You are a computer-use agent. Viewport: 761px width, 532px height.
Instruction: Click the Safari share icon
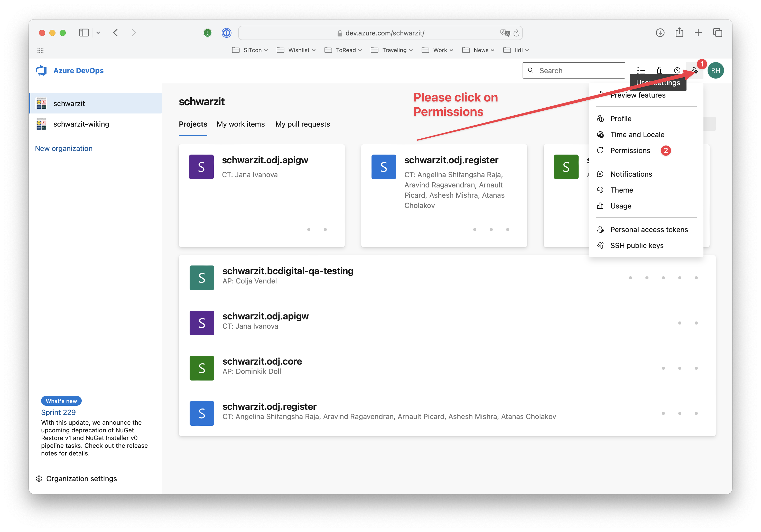coord(679,32)
